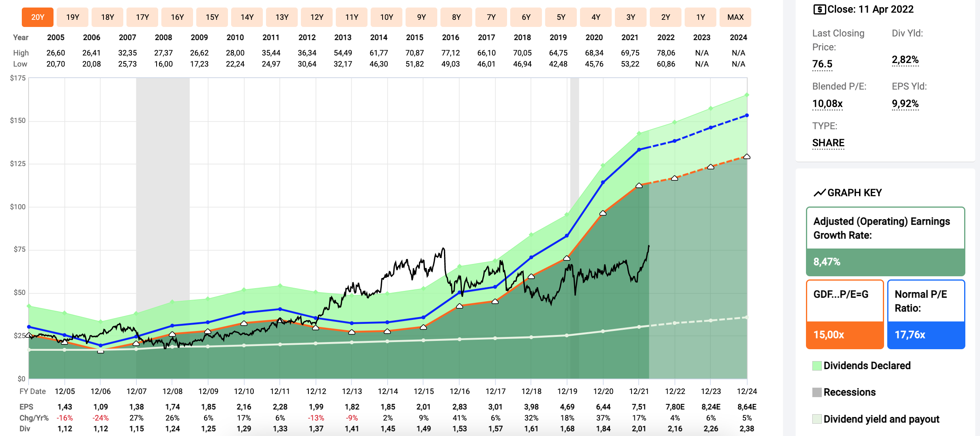The width and height of the screenshot is (980, 436).
Task: Select the 10Y time range tab
Action: click(387, 17)
